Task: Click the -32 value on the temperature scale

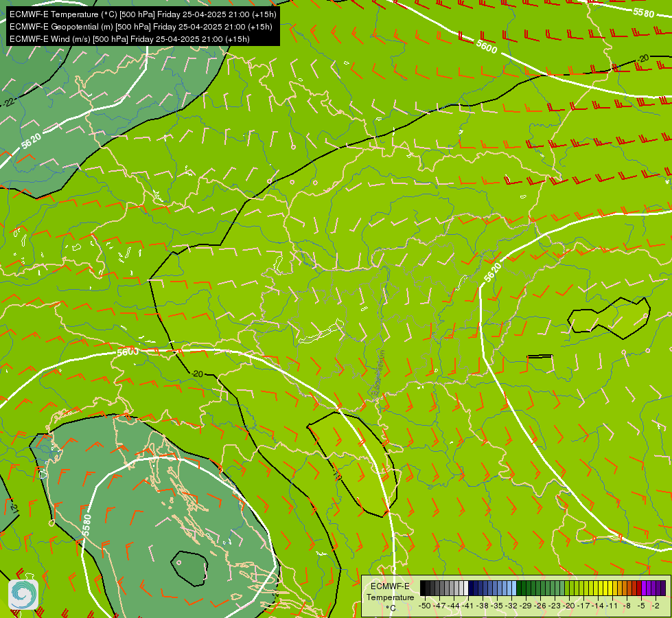Action: pos(512,606)
